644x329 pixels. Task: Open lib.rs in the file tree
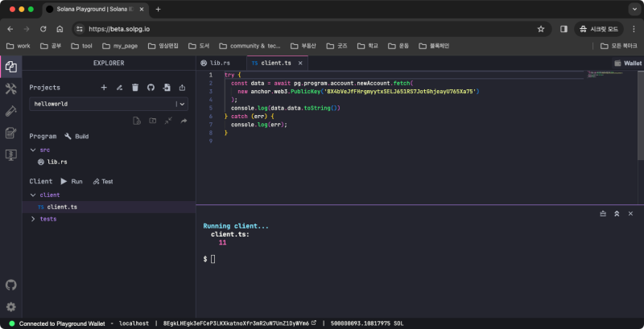(x=57, y=162)
